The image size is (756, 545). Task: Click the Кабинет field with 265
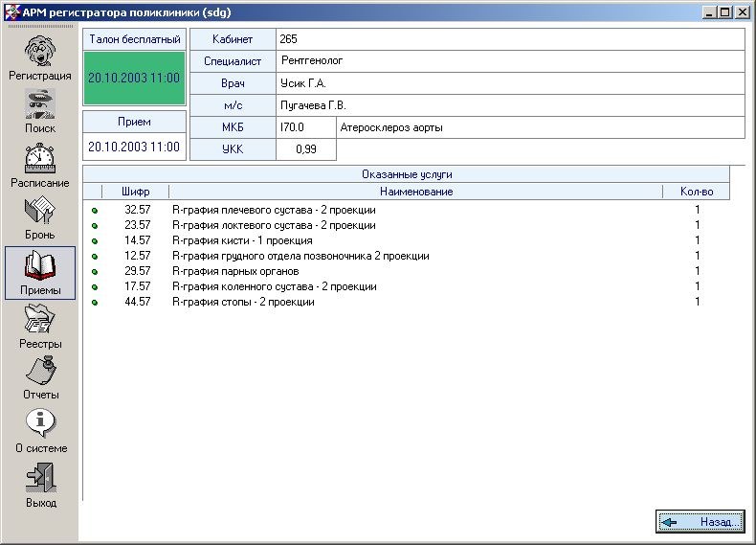point(511,39)
